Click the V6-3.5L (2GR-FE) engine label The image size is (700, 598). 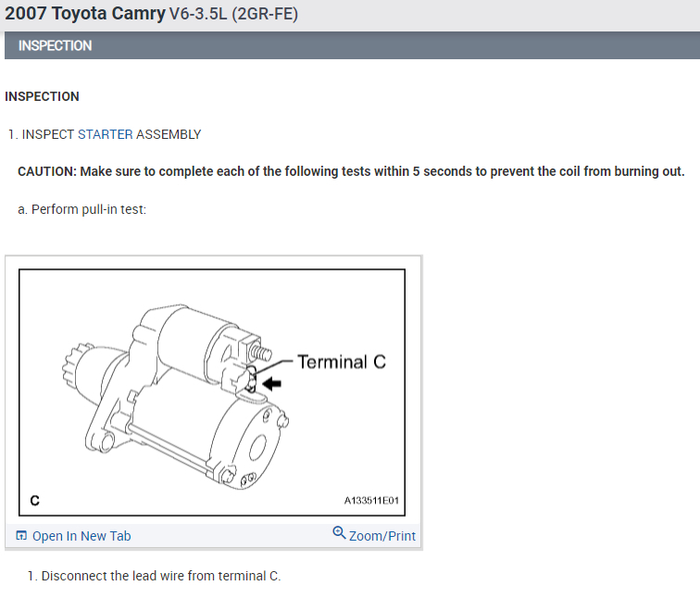pyautogui.click(x=234, y=16)
